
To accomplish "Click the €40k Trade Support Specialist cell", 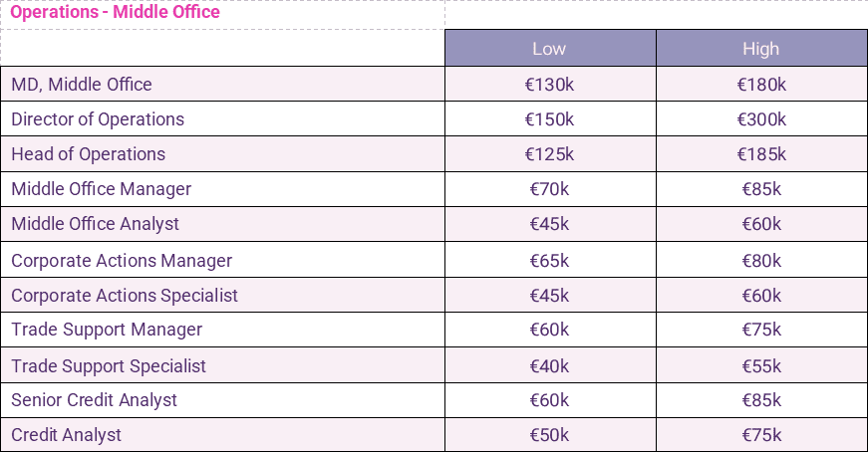I will tap(549, 365).
